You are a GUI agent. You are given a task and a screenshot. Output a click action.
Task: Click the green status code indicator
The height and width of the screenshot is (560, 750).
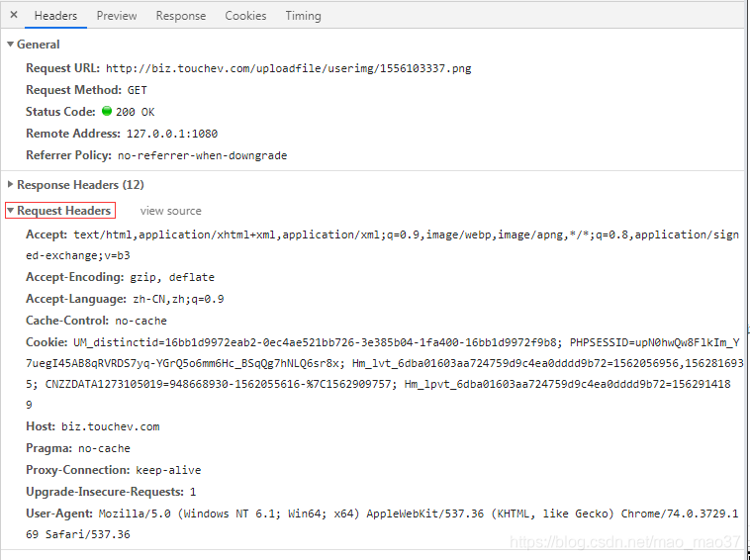click(107, 112)
